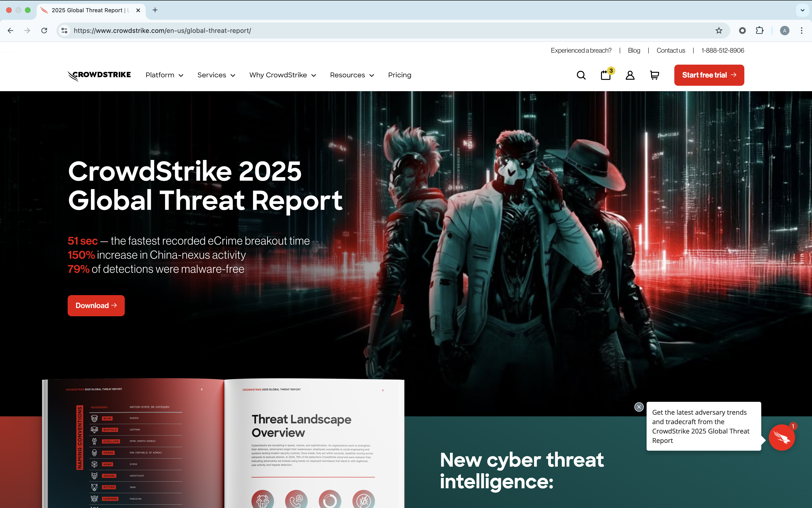Viewport: 812px width, 508px height.
Task: Expand the Resources menu
Action: click(352, 75)
